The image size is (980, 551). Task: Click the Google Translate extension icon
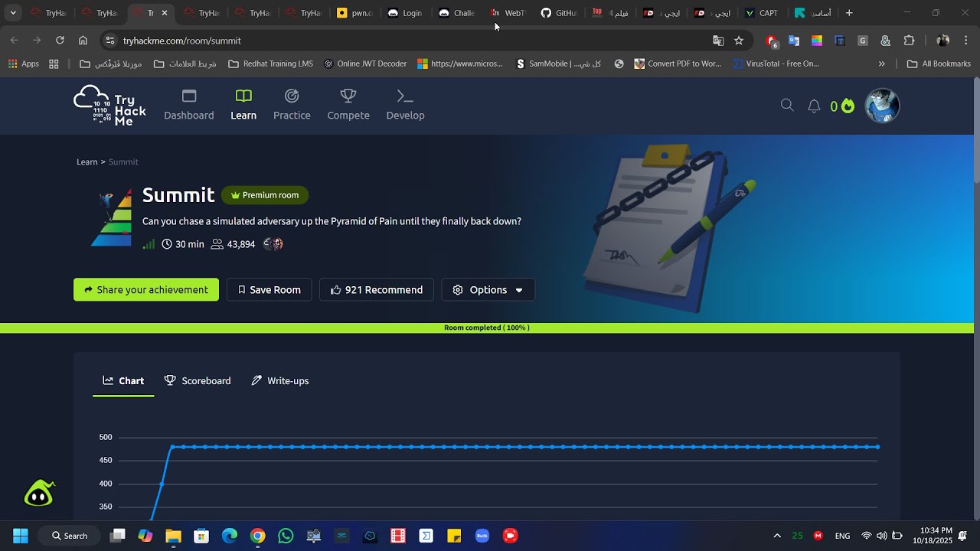coord(794,41)
